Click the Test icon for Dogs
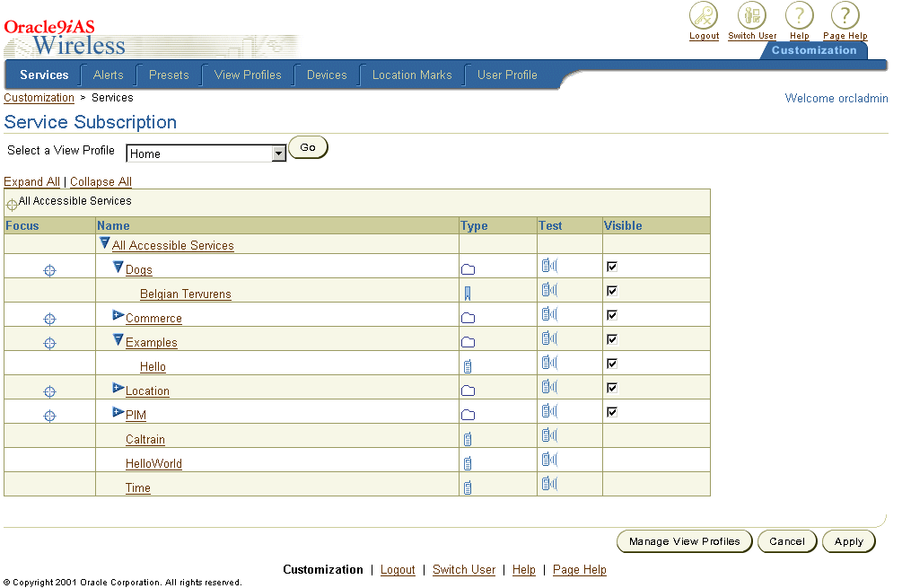 coord(549,265)
